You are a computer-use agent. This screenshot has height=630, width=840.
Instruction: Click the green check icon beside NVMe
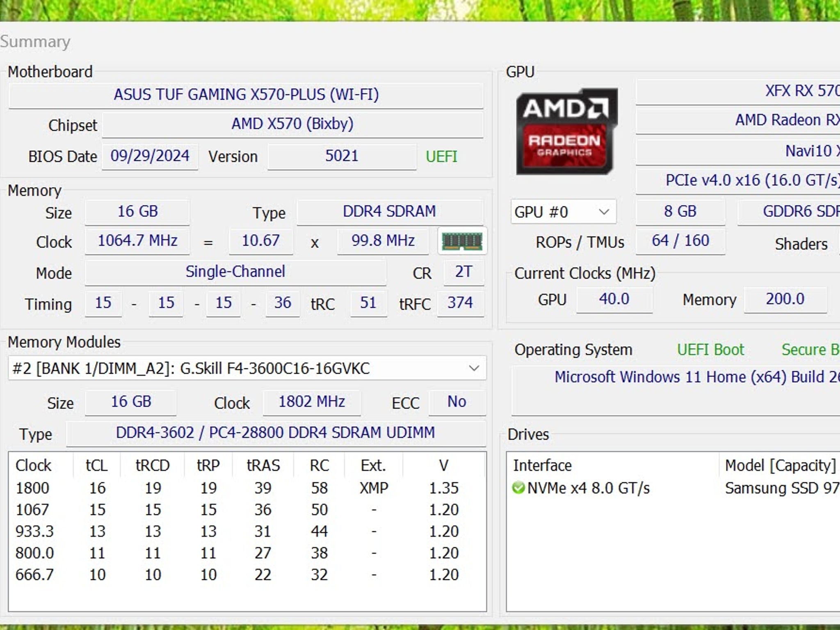coord(518,488)
